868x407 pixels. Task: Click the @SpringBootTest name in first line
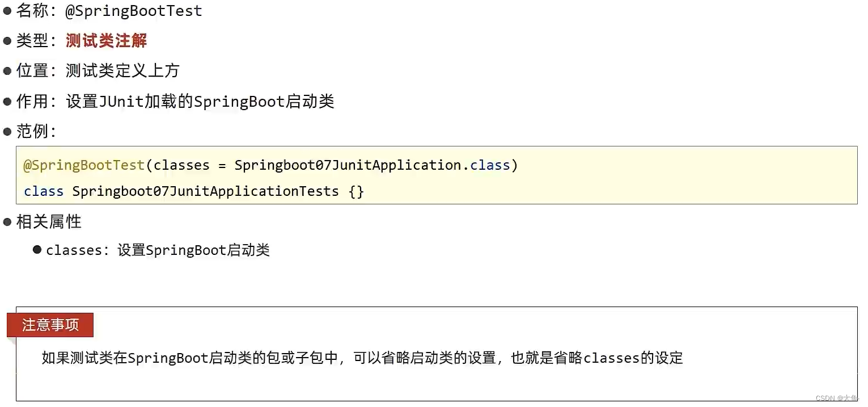coord(134,11)
